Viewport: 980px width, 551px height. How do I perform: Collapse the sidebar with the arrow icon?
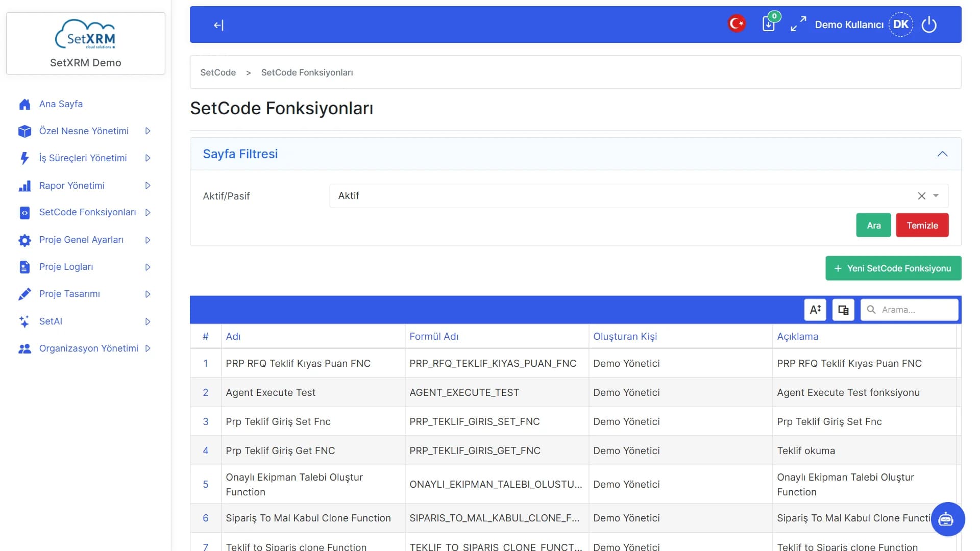point(218,25)
